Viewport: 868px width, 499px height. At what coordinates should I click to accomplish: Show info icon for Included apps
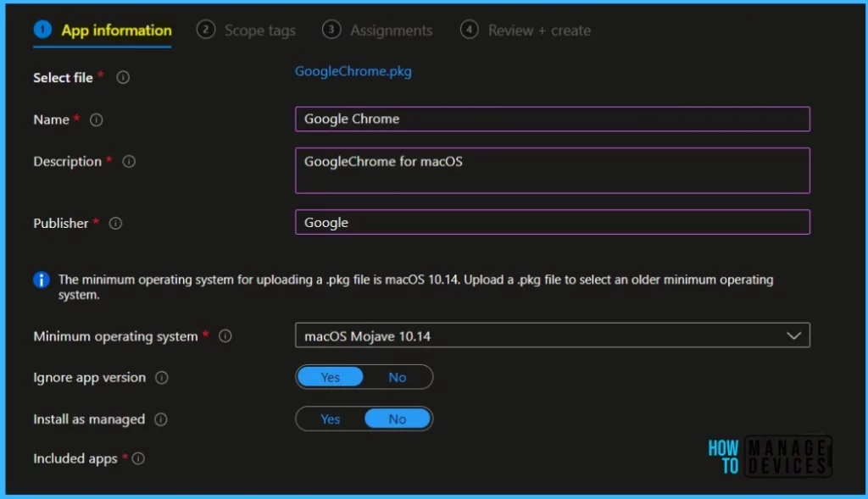pos(138,458)
